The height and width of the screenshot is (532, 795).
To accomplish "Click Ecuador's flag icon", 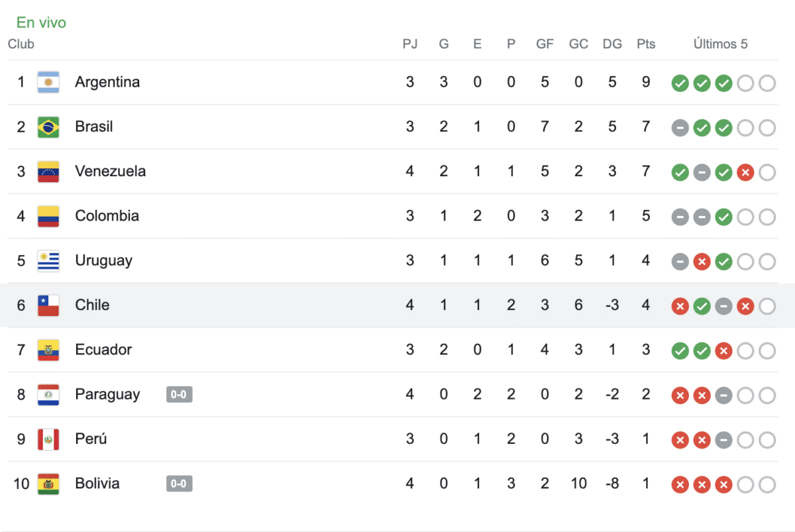I will (48, 350).
